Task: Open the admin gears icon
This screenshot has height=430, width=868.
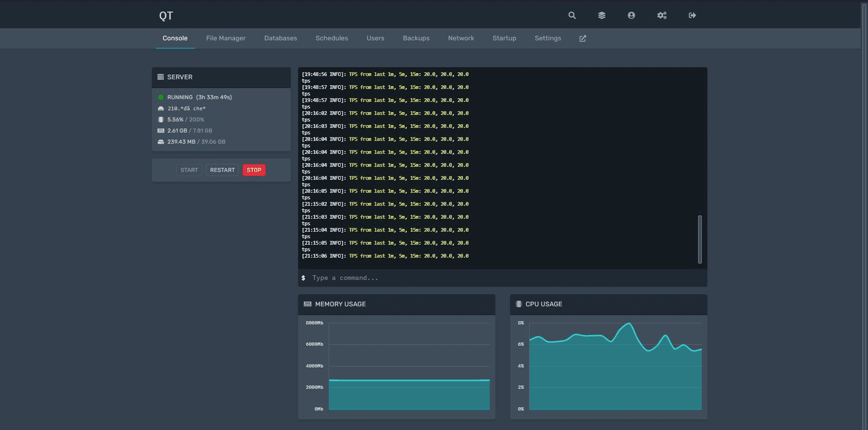Action: pos(662,15)
